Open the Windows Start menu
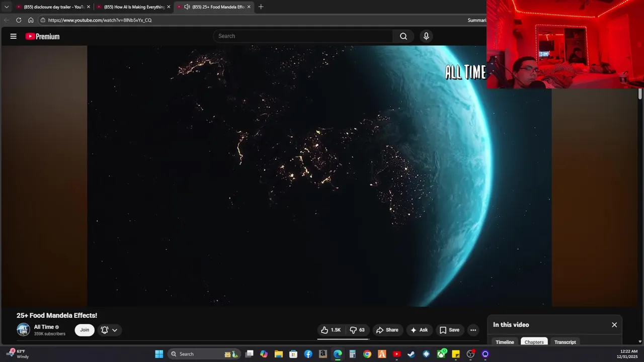Image resolution: width=644 pixels, height=362 pixels. tap(159, 354)
